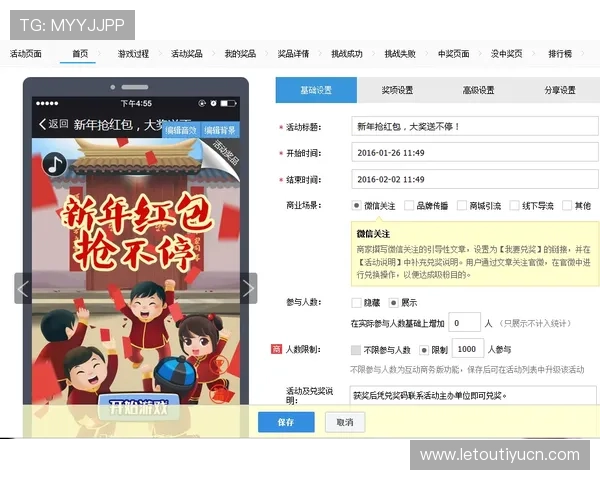
Task: Select the 微信关注 scenario radio
Action: coord(356,206)
